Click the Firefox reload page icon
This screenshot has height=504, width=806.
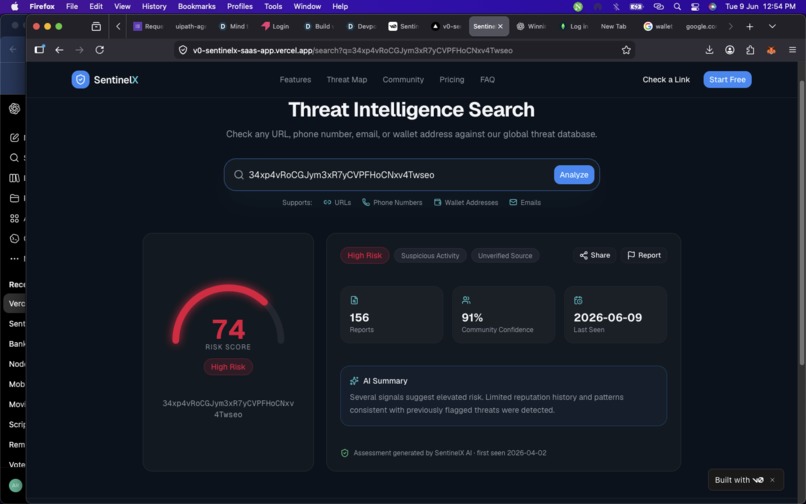[100, 50]
